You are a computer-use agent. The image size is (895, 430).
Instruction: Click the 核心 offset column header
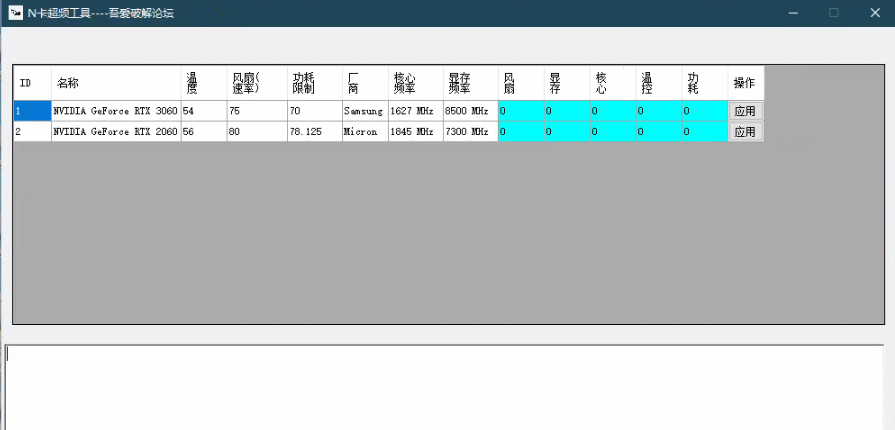[x=613, y=83]
